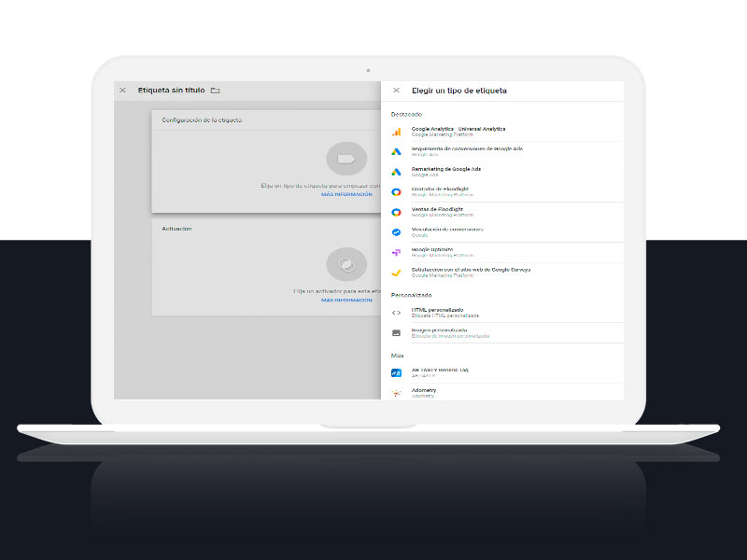Click the Más section heading
The width and height of the screenshot is (747, 560).
(398, 356)
